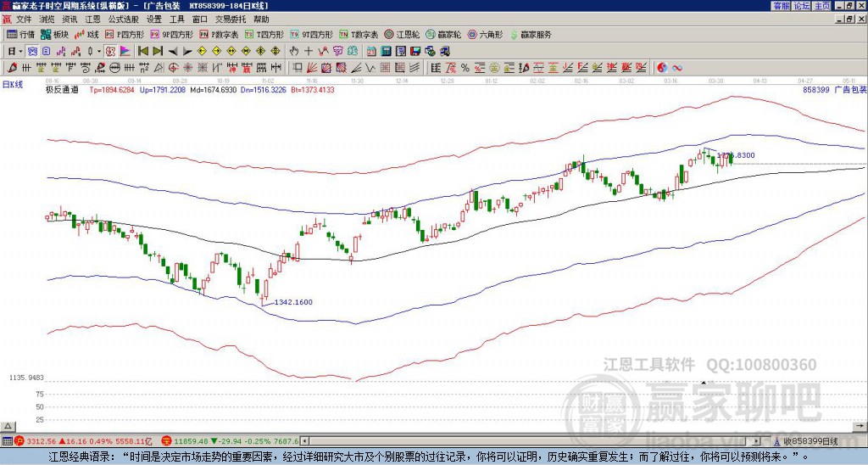Open the calculator icon
Viewport: 868px width, 465px height.
[x=386, y=52]
